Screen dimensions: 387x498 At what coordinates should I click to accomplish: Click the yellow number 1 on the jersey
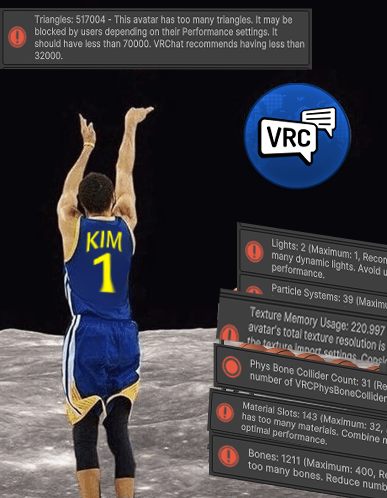tap(104, 273)
